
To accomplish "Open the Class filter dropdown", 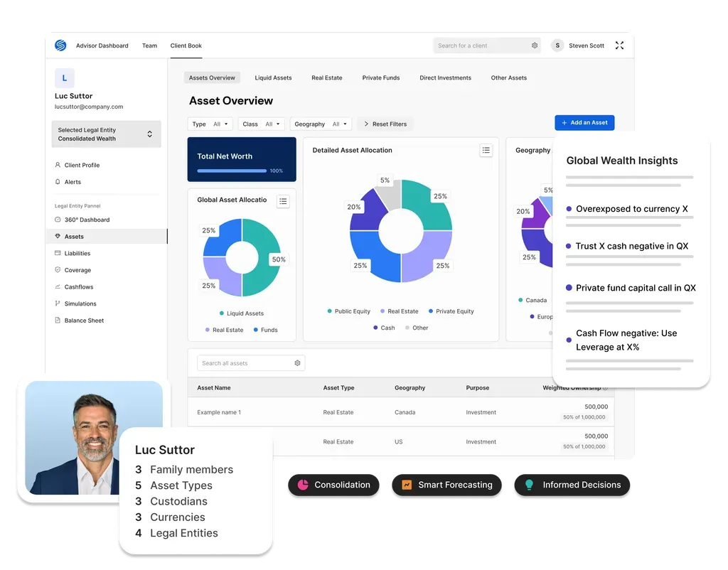I will click(261, 124).
